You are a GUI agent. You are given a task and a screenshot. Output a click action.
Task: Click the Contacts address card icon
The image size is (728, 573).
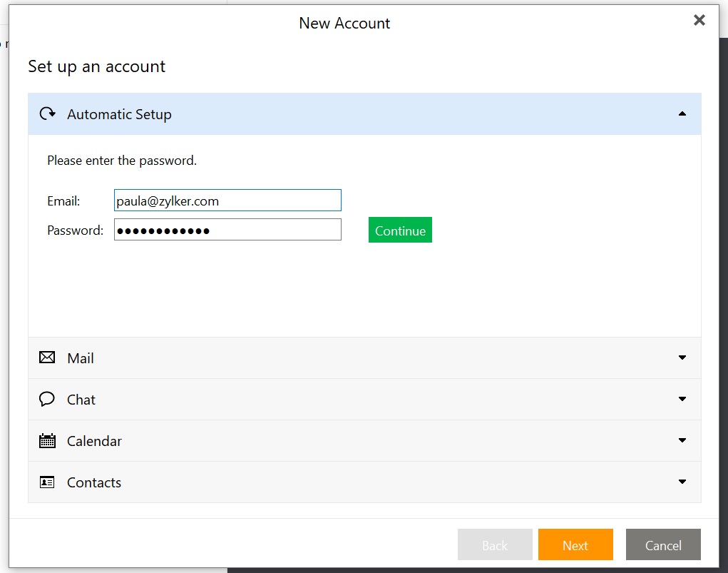(46, 482)
